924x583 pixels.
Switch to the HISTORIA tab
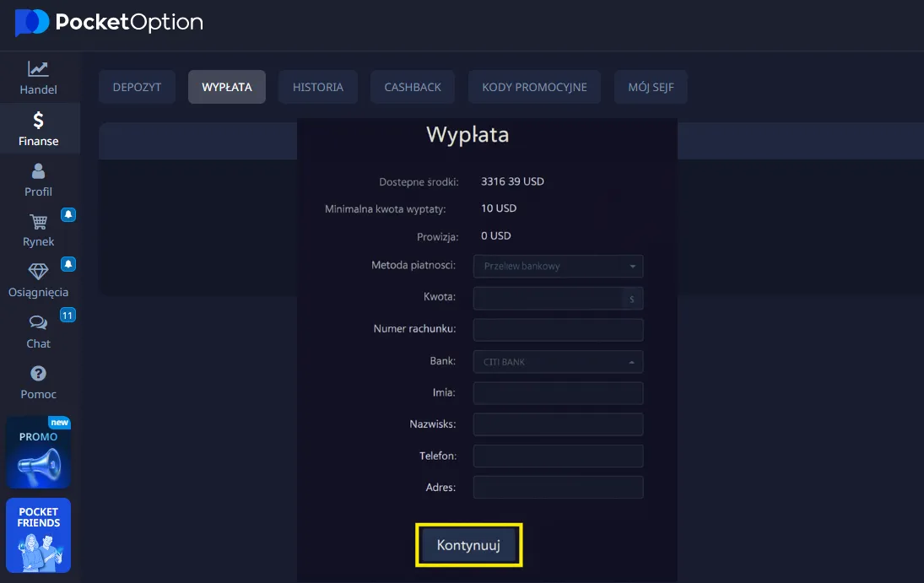[x=318, y=87]
